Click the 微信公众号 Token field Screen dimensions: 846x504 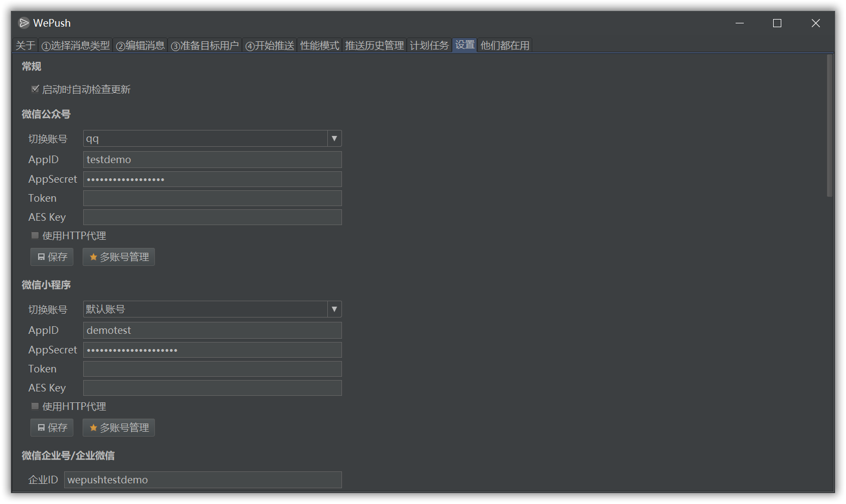coord(212,198)
